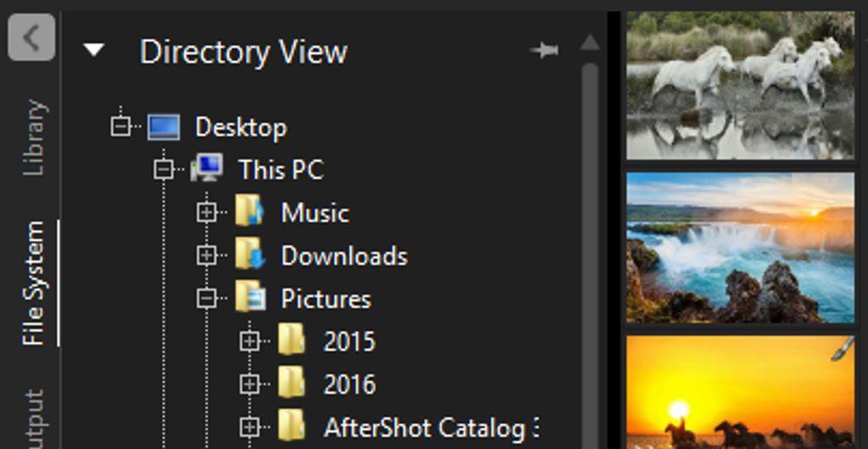Expand the Downloads folder node
This screenshot has height=449, width=868.
click(206, 256)
